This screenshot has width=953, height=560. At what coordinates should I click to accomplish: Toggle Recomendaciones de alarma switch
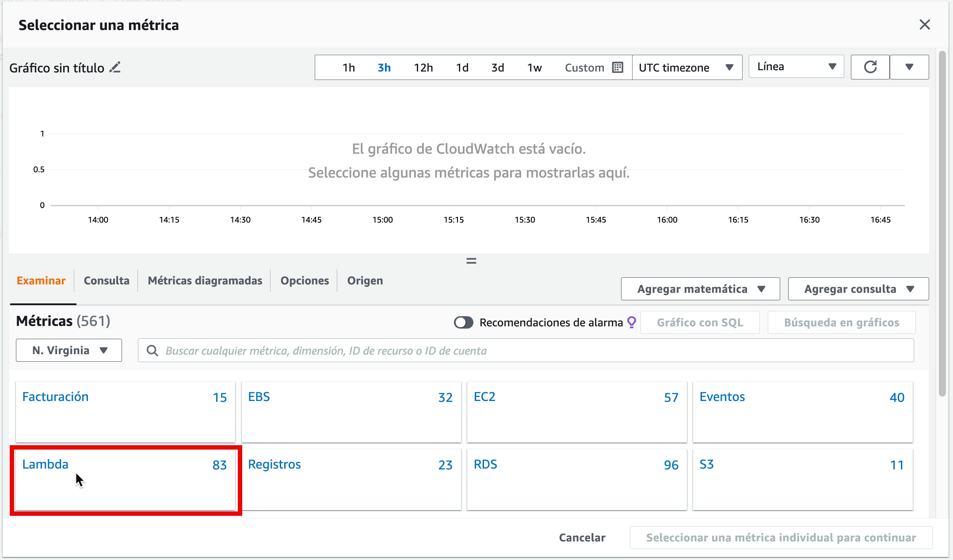pyautogui.click(x=463, y=322)
